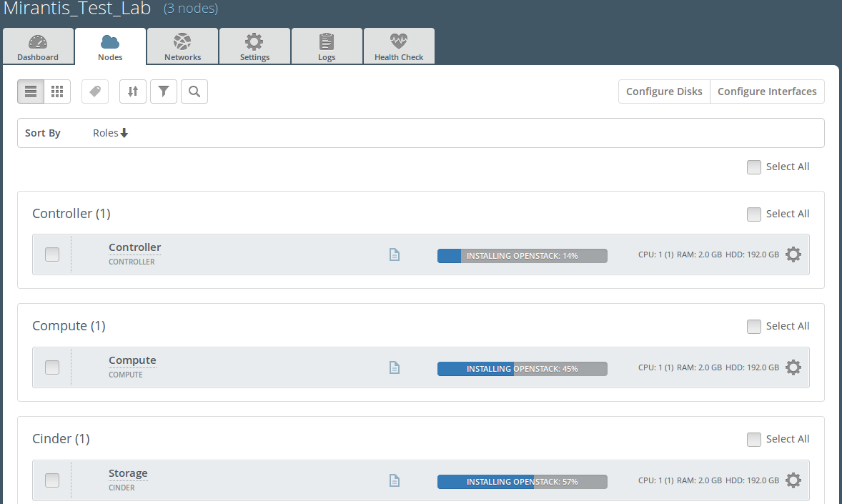The image size is (842, 504).
Task: Click Compute install progress bar at 45%
Action: click(x=522, y=369)
